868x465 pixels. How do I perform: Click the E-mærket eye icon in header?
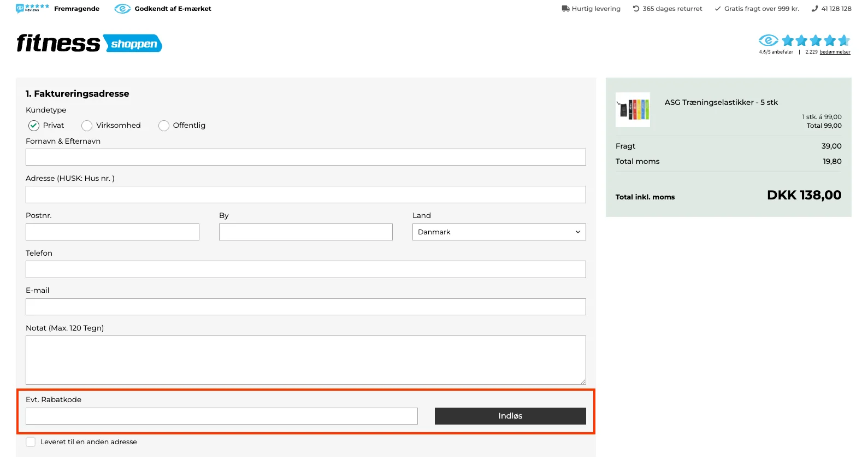(x=122, y=9)
